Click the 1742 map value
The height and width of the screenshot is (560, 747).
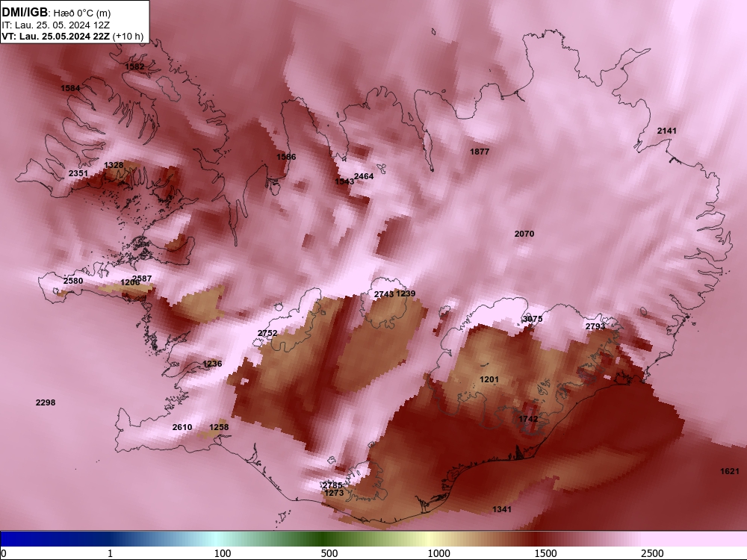pos(528,419)
